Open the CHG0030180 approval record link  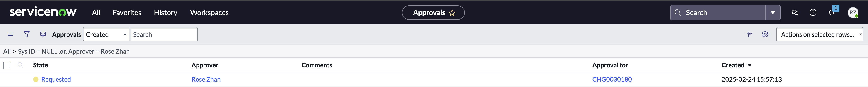click(x=612, y=79)
